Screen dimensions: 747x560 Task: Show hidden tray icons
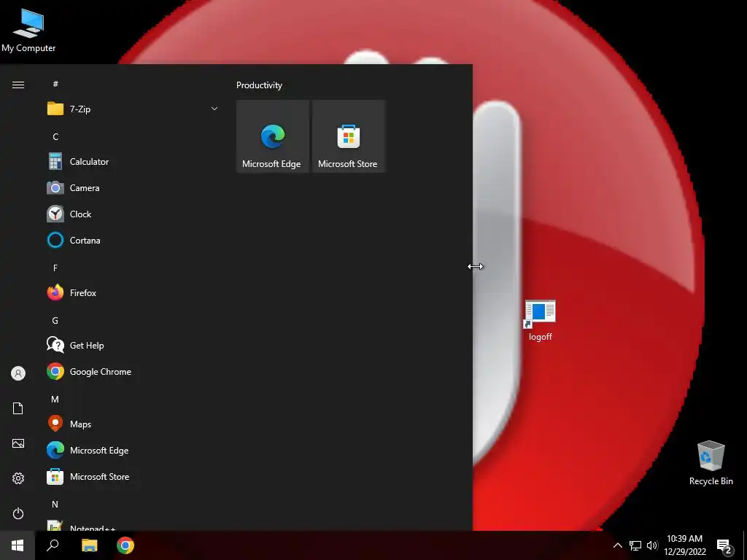pos(617,545)
